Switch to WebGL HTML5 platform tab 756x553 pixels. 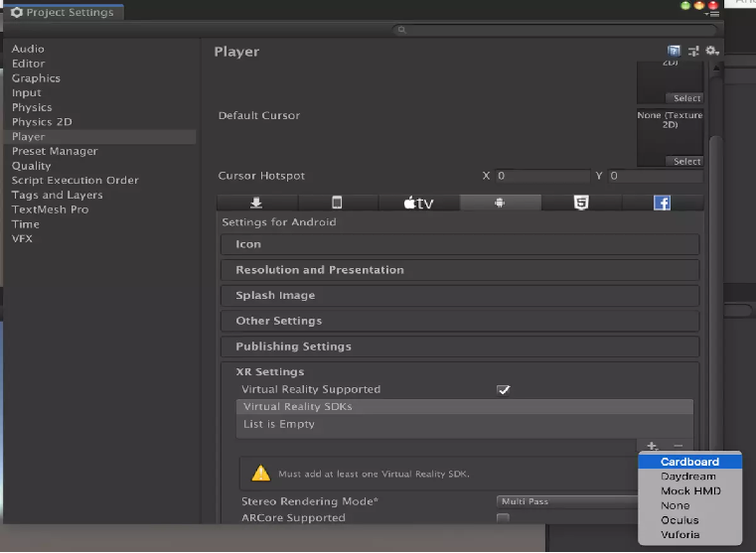pos(581,203)
